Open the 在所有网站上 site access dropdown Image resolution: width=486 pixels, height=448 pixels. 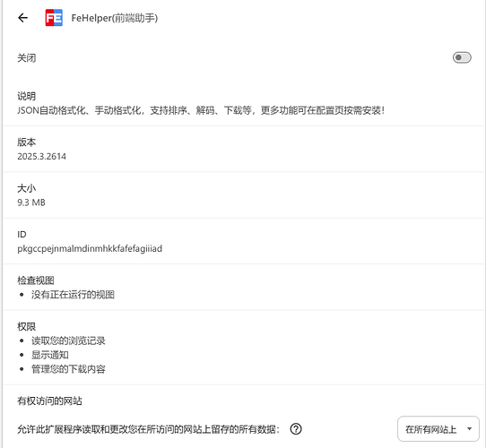438,429
